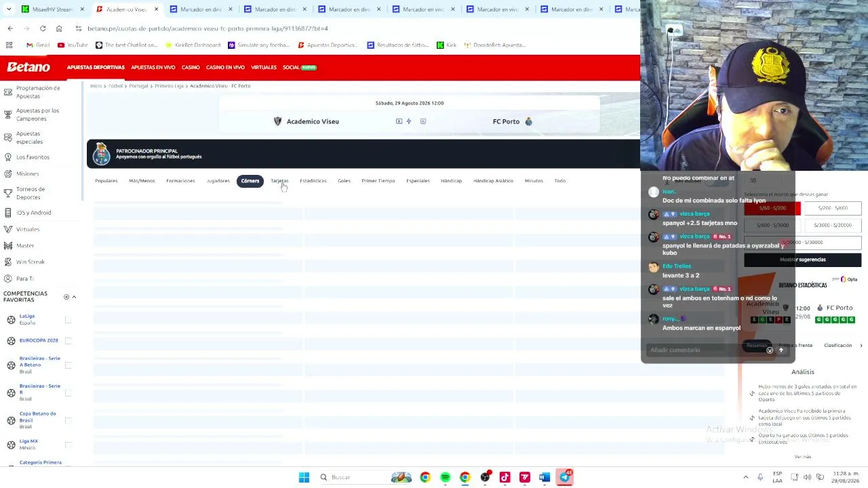Check the LaLiga competition checkbox
868x488 pixels.
[68, 319]
